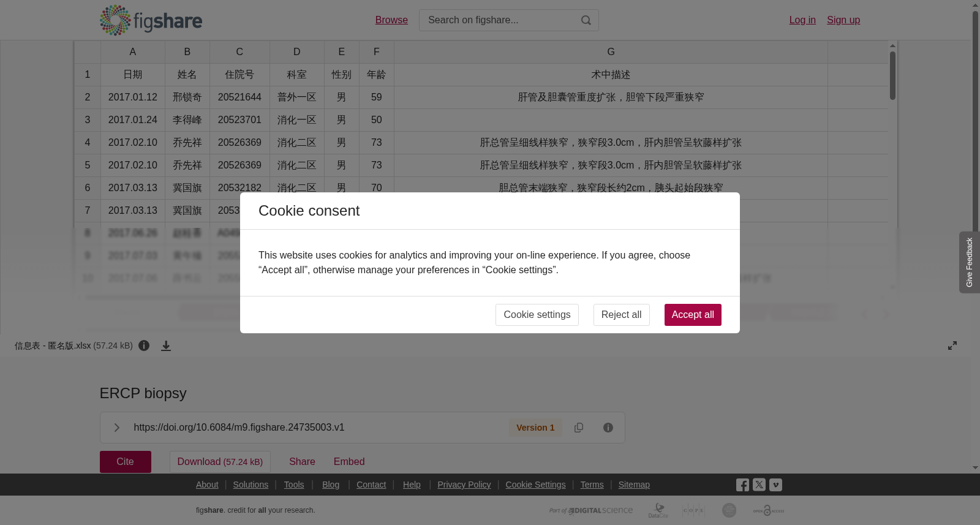Open figshare Facebook page icon
The image size is (980, 525).
[742, 485]
